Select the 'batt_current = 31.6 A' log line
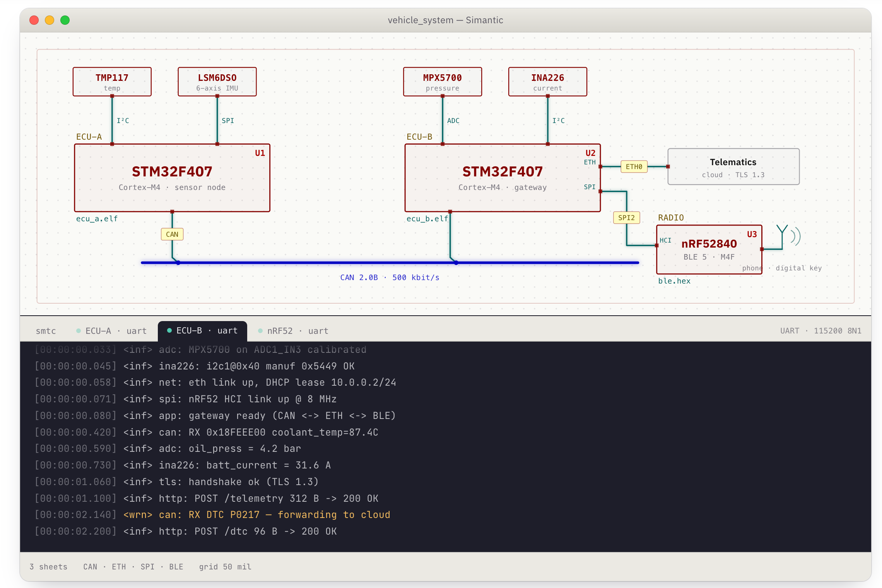 click(183, 465)
